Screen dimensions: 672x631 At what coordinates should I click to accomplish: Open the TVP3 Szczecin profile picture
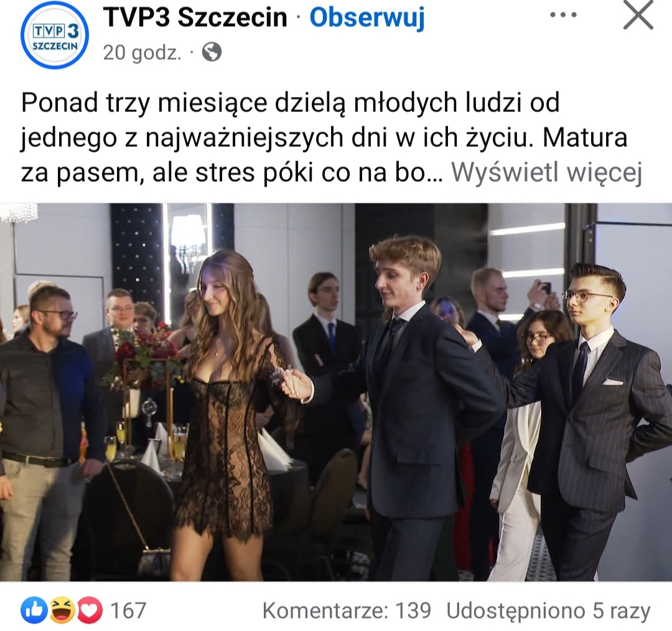54,35
